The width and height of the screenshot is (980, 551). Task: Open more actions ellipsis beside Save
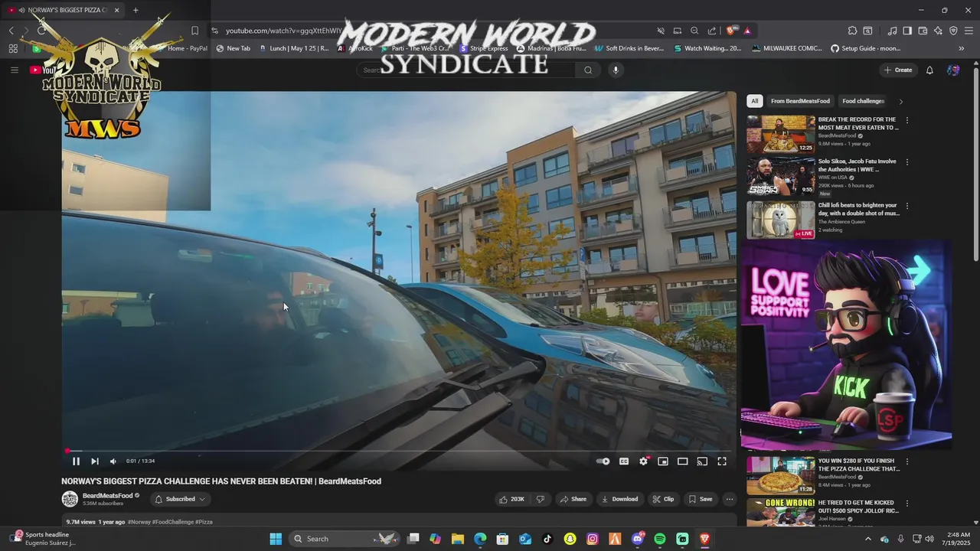pos(730,499)
